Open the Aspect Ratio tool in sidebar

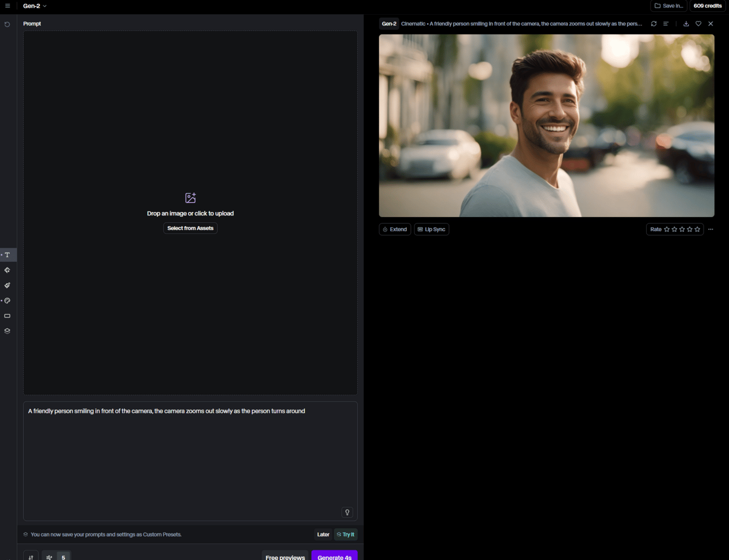tap(7, 316)
